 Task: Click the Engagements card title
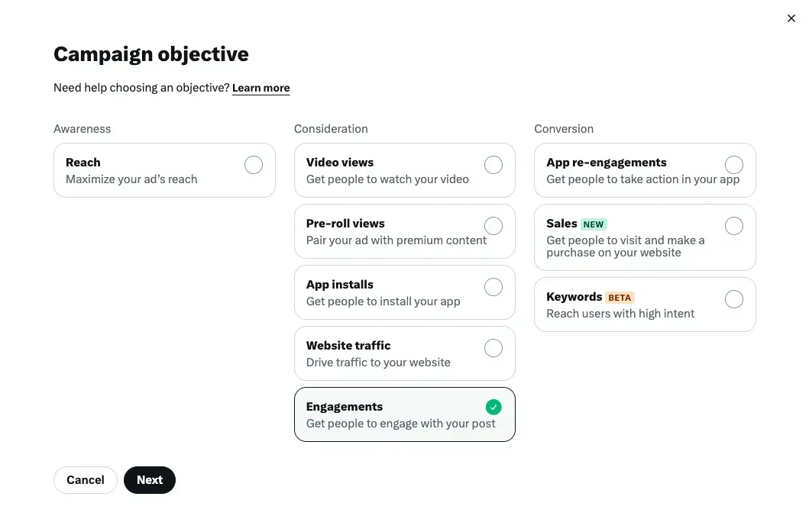click(x=344, y=407)
